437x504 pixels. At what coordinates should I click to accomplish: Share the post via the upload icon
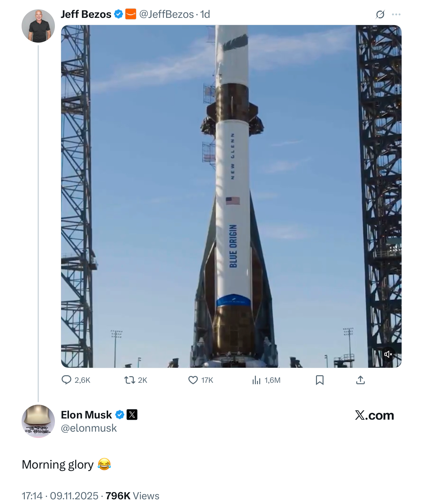pyautogui.click(x=361, y=380)
